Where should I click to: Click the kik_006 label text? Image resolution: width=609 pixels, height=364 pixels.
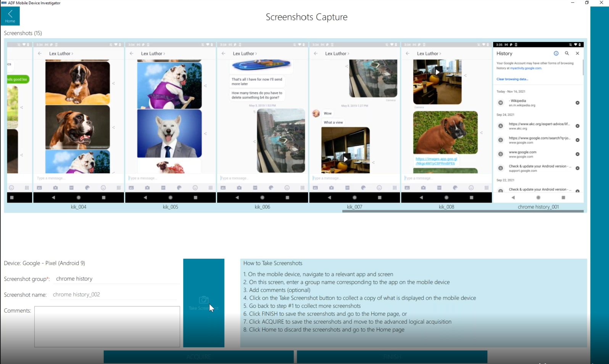click(x=263, y=207)
